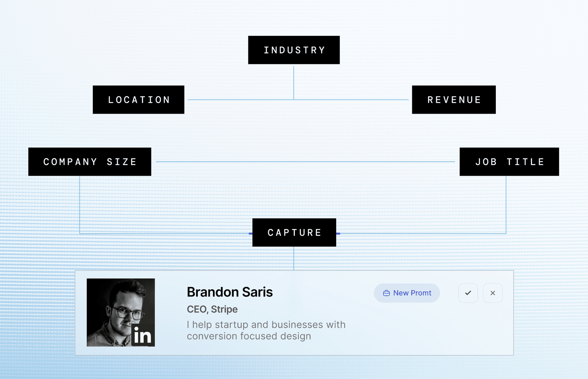Accept Brandon Saris with the checkmark button

[468, 293]
